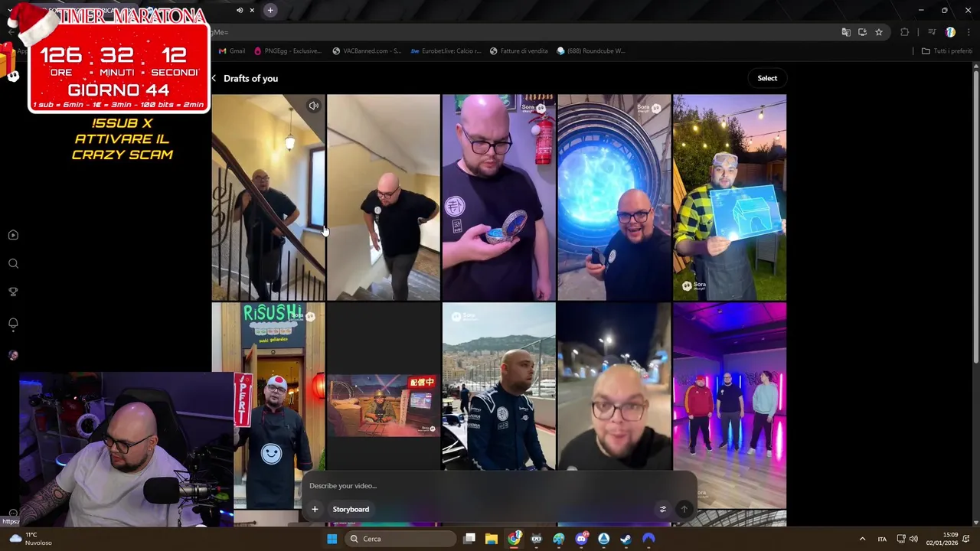Open the Roundcube Webmail bookmark
Viewport: 980px width, 551px height.
click(x=591, y=51)
